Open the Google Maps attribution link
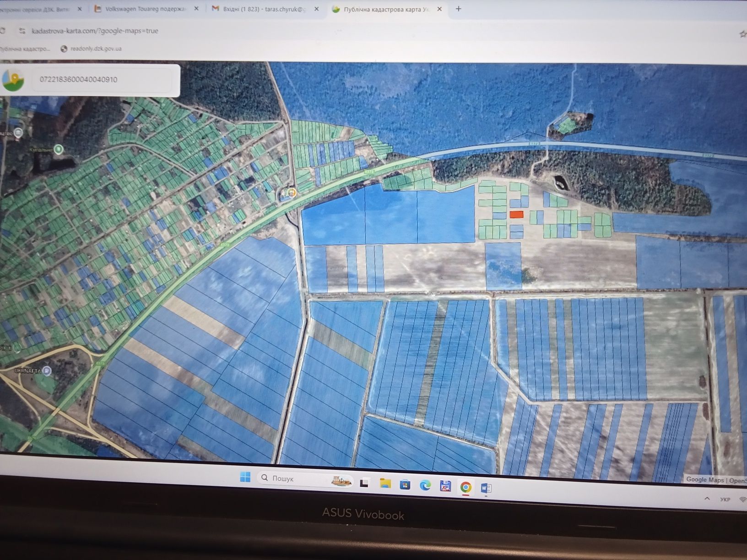This screenshot has height=560, width=747. pyautogui.click(x=704, y=479)
